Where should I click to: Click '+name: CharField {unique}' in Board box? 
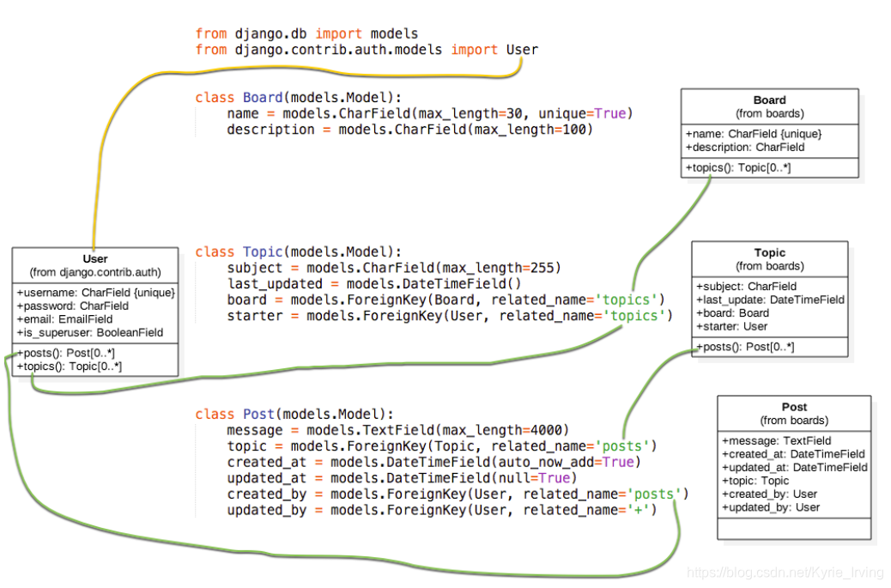754,134
